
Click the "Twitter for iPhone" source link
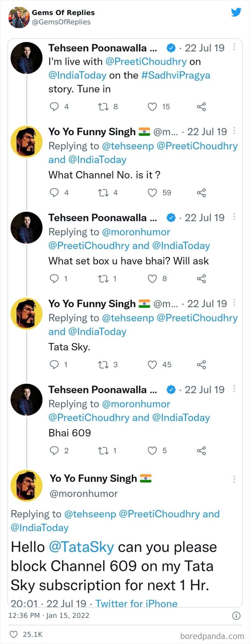[136, 604]
